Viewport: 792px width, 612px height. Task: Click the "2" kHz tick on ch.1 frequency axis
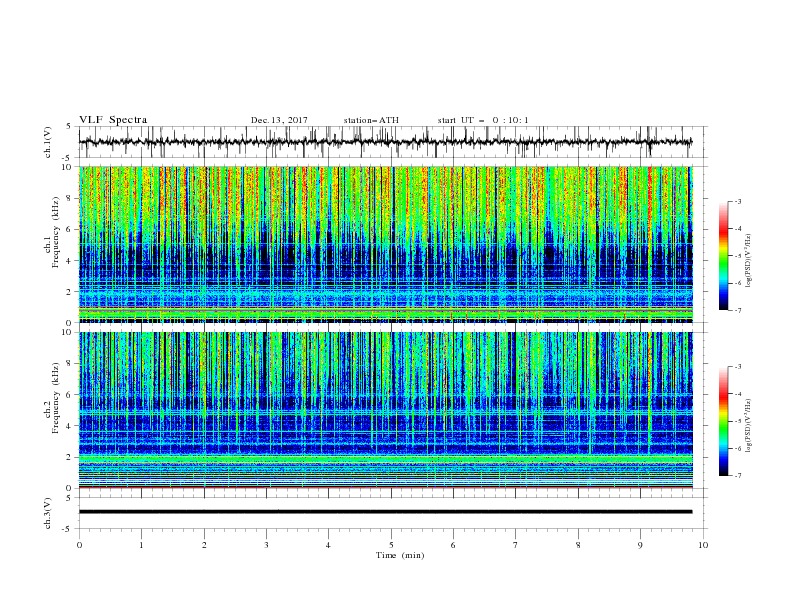[70, 291]
